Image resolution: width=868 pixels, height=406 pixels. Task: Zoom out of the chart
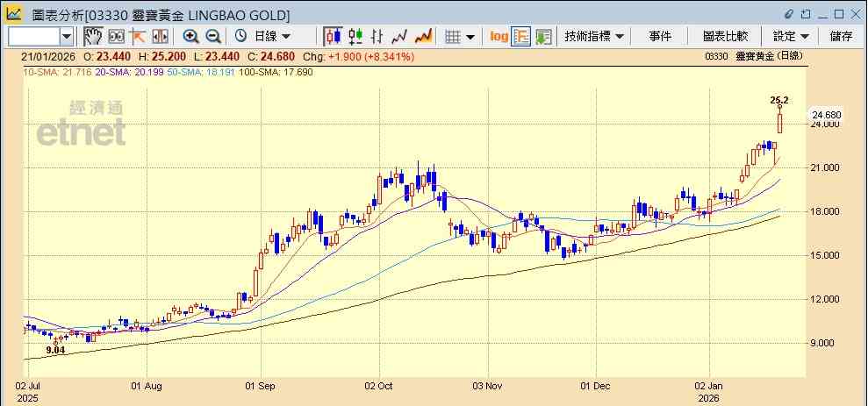coord(213,37)
